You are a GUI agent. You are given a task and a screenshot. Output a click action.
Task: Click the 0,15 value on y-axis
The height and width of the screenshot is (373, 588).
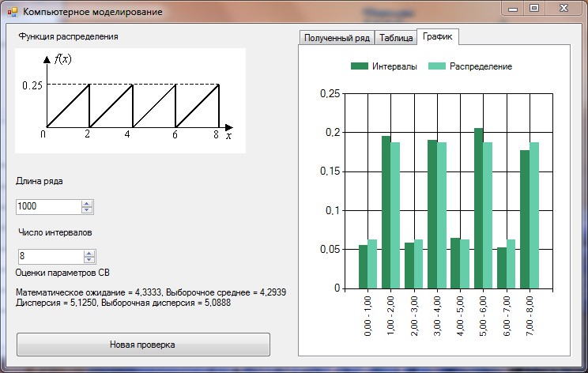coord(330,171)
